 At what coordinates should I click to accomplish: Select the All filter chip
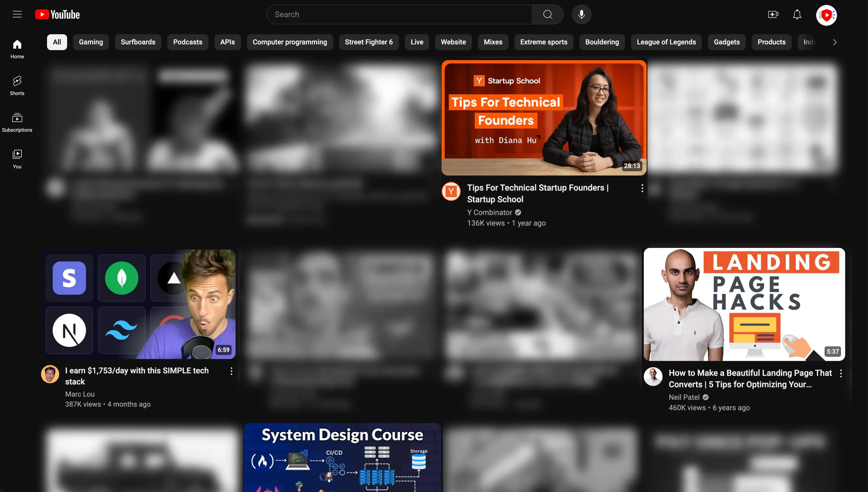click(x=57, y=42)
